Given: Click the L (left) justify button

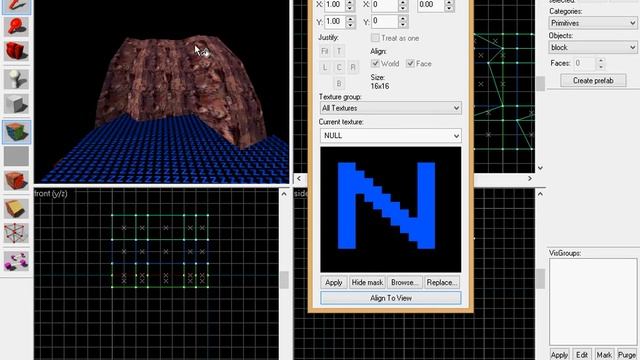Looking at the screenshot, I should click(x=324, y=67).
